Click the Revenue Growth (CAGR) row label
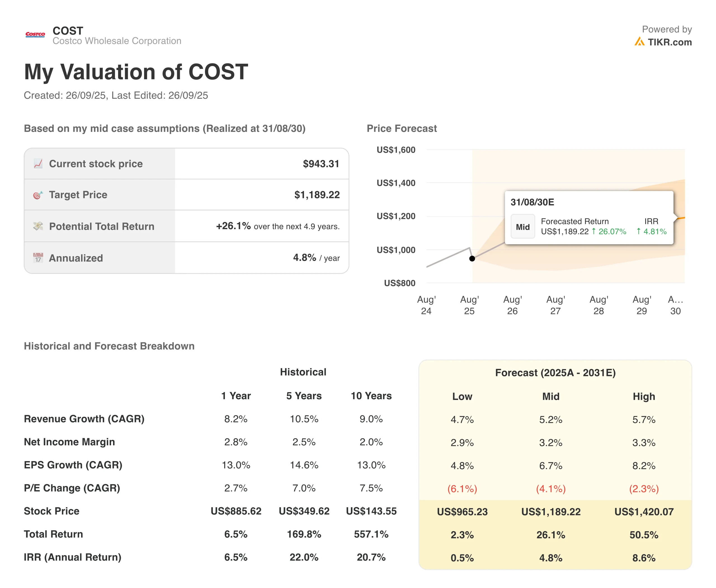The height and width of the screenshot is (588, 716). 84,419
